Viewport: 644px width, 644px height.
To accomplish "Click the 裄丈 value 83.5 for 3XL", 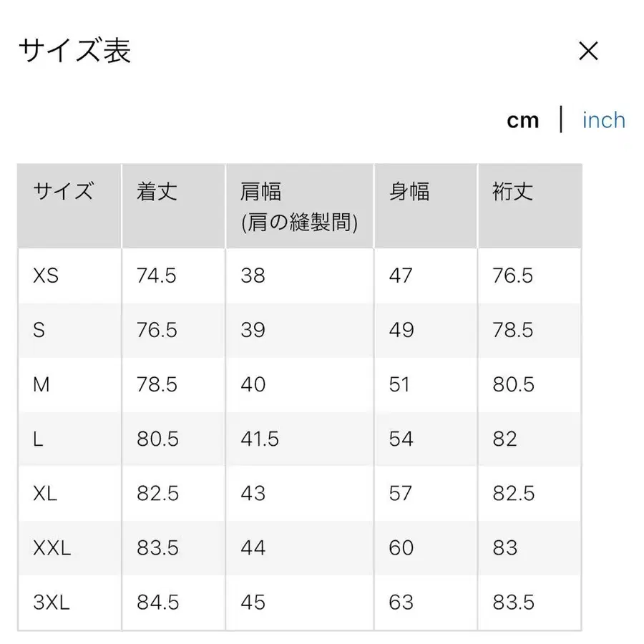I will point(512,602).
